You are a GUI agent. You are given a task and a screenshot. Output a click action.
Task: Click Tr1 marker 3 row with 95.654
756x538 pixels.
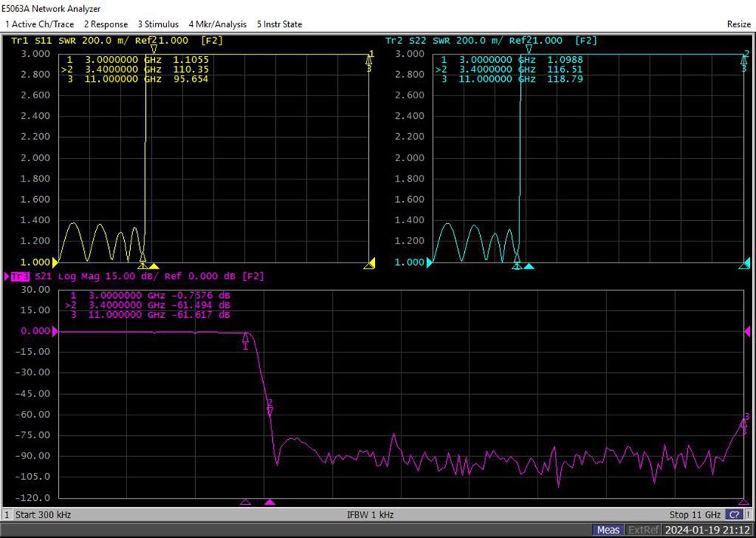pyautogui.click(x=138, y=79)
